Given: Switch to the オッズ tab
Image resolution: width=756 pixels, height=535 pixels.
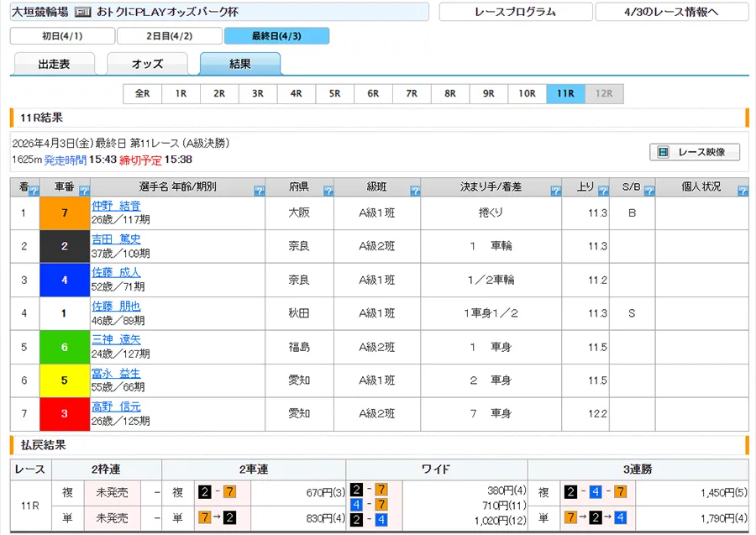Looking at the screenshot, I should 147,64.
